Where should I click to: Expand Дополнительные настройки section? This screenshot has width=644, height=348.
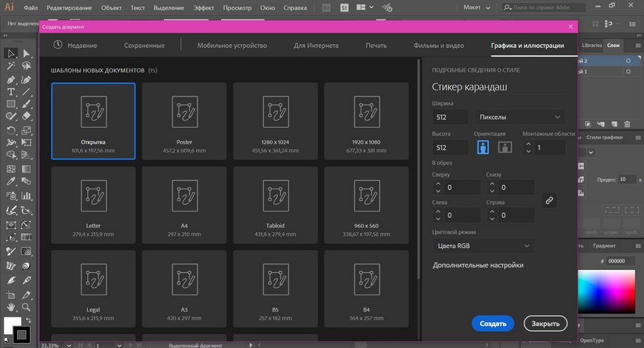point(478,265)
